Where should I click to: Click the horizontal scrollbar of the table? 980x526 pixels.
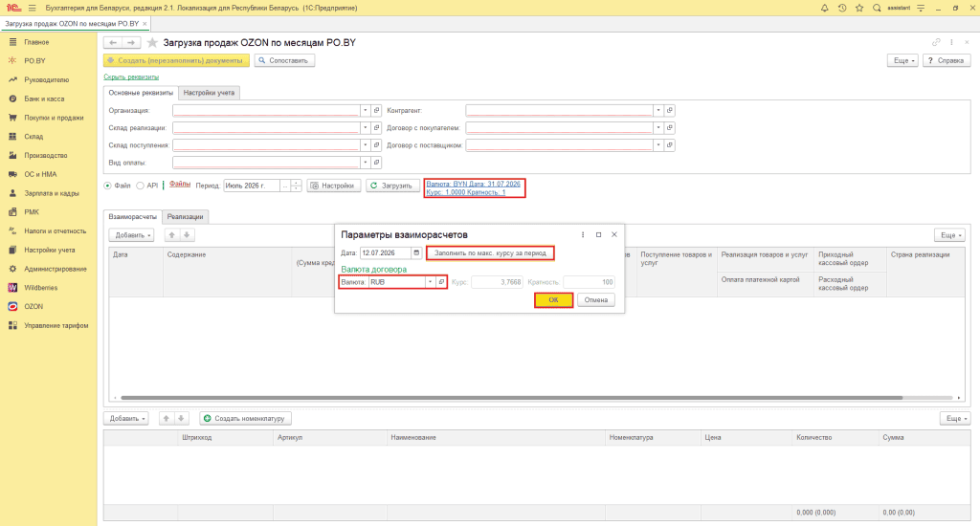[511, 397]
